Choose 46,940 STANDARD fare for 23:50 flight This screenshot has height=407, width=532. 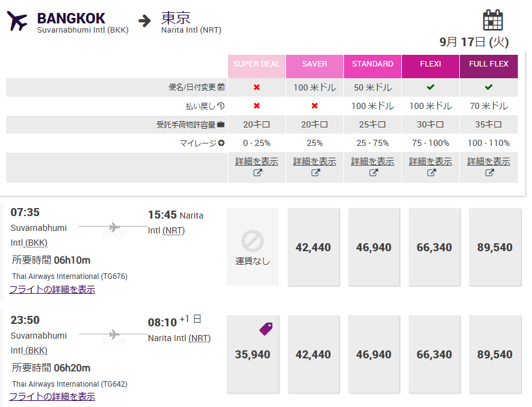tap(374, 355)
